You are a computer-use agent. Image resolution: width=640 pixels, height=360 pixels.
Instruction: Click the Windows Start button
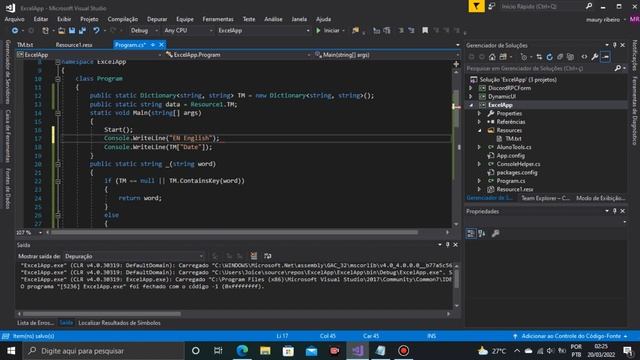[11, 351]
